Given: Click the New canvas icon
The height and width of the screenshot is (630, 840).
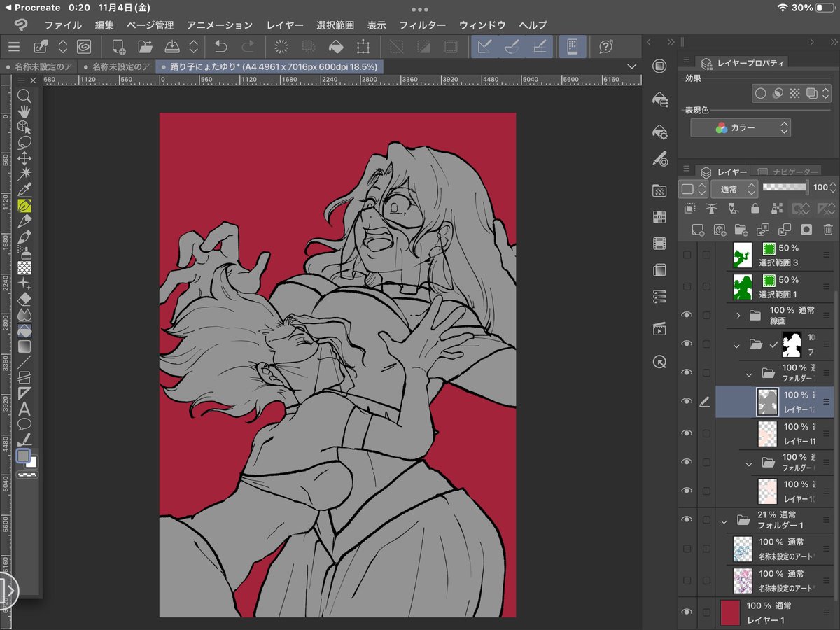Looking at the screenshot, I should coord(118,47).
